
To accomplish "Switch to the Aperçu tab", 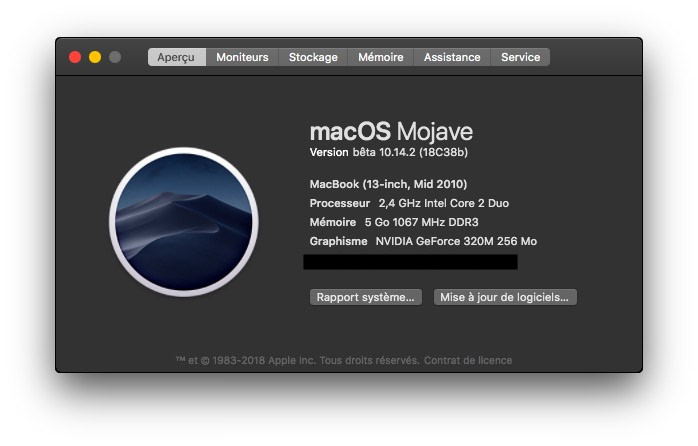I will (177, 57).
